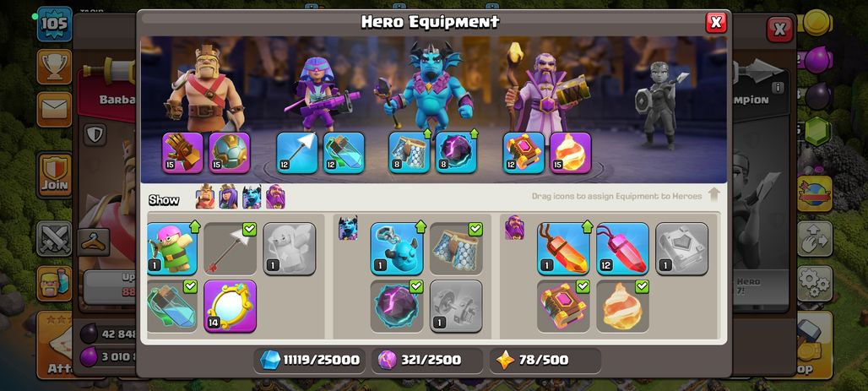Select the Life Gem orange crystal level 1
The width and height of the screenshot is (868, 391).
point(563,248)
